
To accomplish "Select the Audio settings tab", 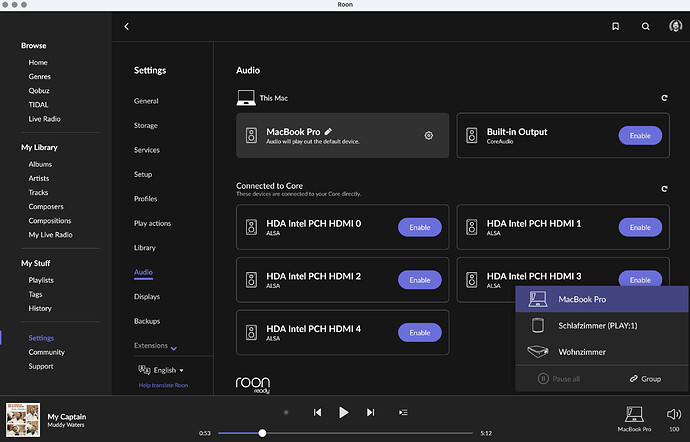I will pyautogui.click(x=143, y=272).
